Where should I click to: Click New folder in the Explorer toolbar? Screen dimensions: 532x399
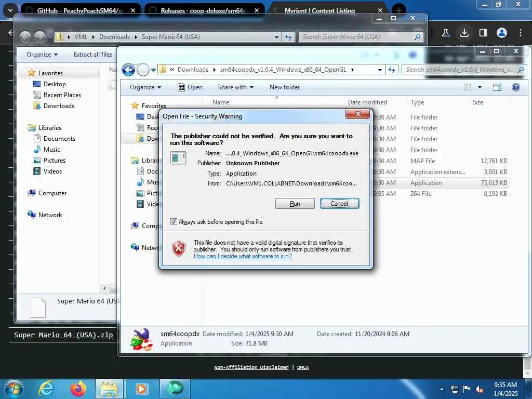pos(285,87)
